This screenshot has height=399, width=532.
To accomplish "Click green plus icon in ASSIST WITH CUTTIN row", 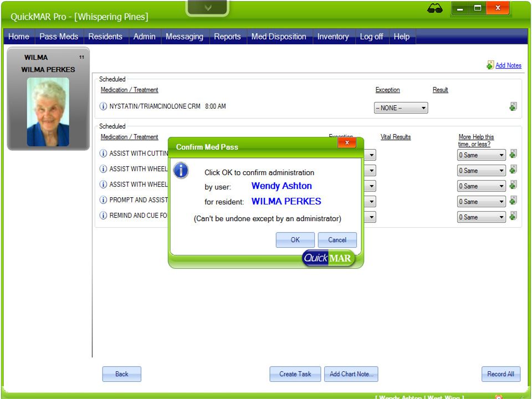I will tap(513, 154).
